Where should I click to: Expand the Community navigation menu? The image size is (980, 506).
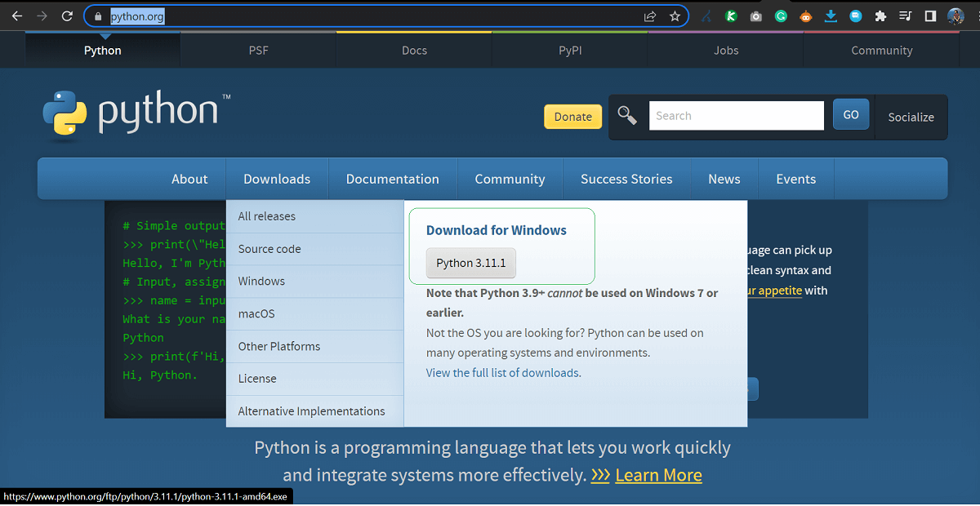[510, 179]
